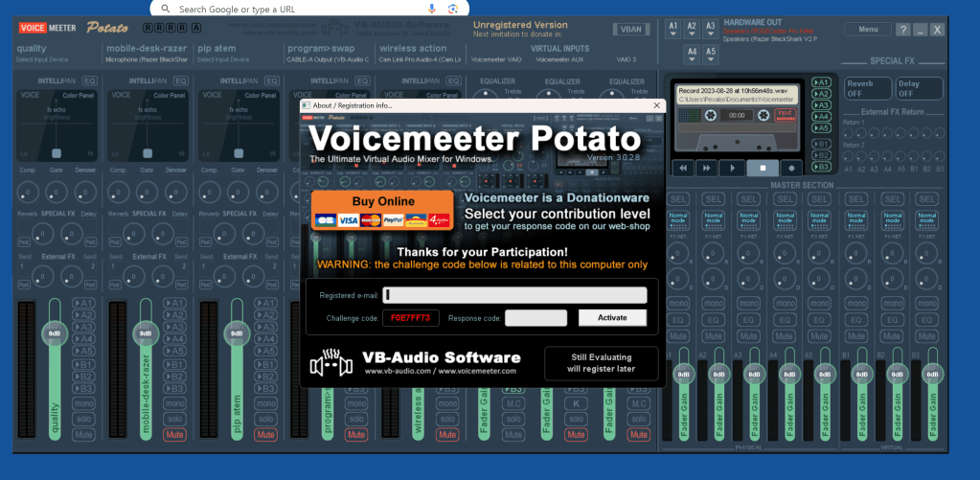Click the voice search microphone icon

point(432,9)
